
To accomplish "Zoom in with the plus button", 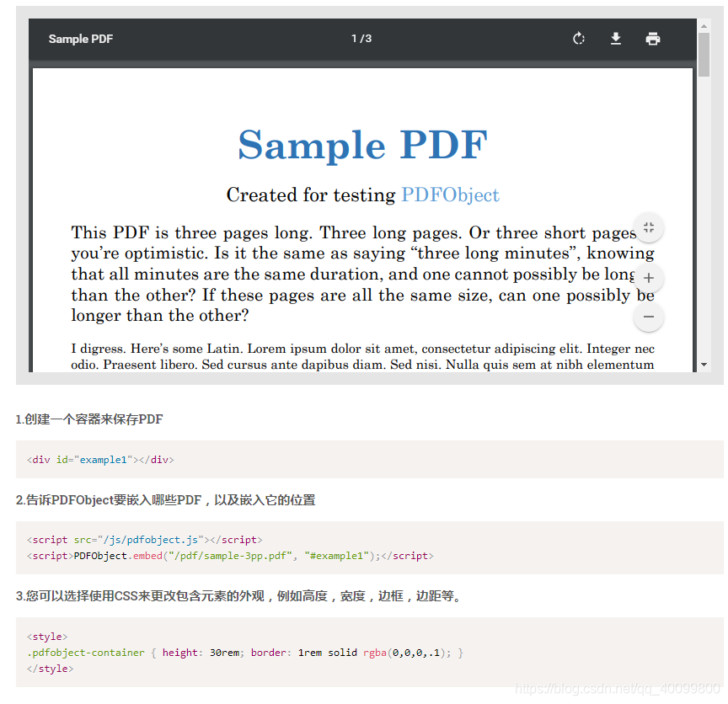I will click(x=649, y=278).
